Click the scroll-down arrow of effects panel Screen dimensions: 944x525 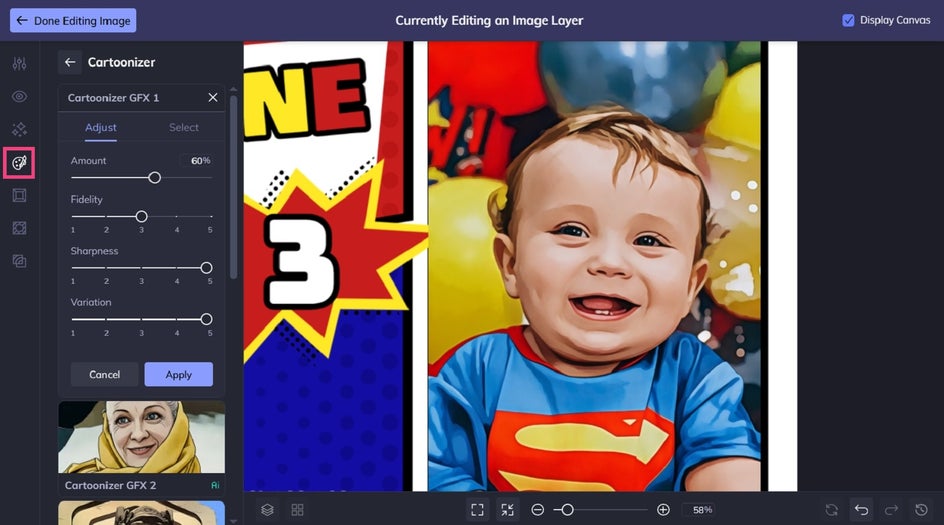234,521
